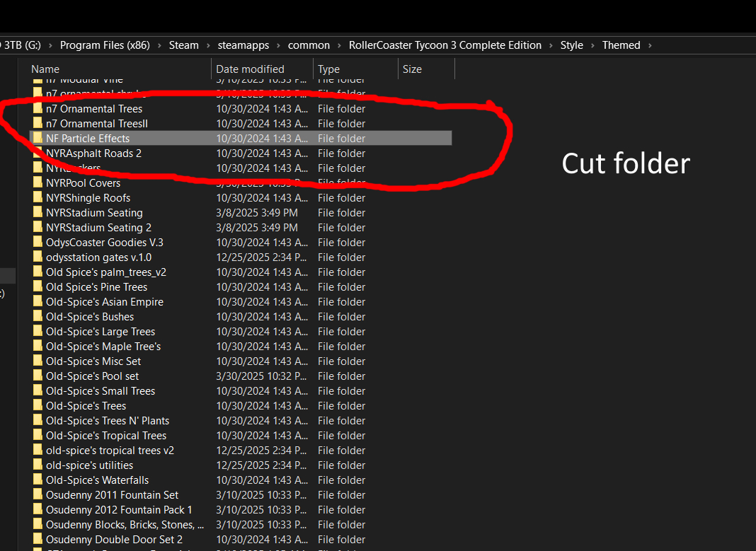Select 'Old-Spice's Waterfalls' folder name
The image size is (756, 551).
click(98, 480)
